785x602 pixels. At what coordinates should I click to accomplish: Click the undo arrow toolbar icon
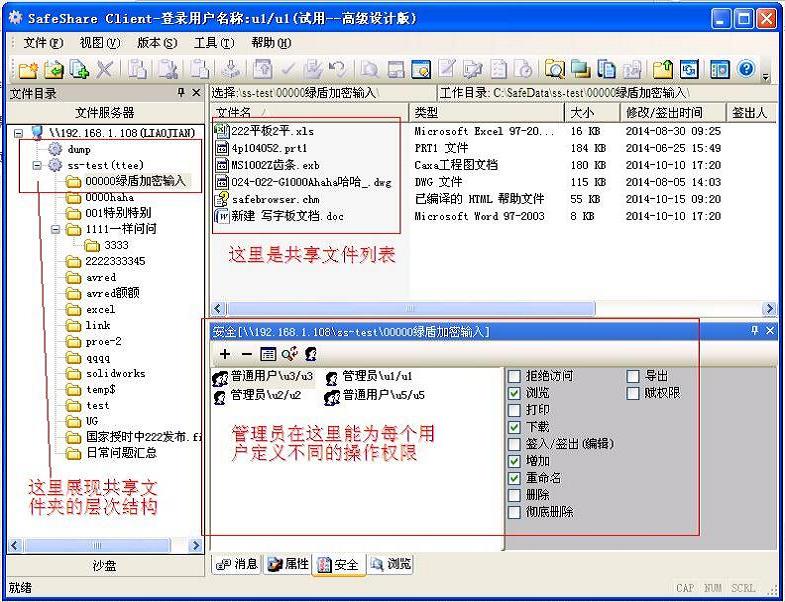point(338,70)
